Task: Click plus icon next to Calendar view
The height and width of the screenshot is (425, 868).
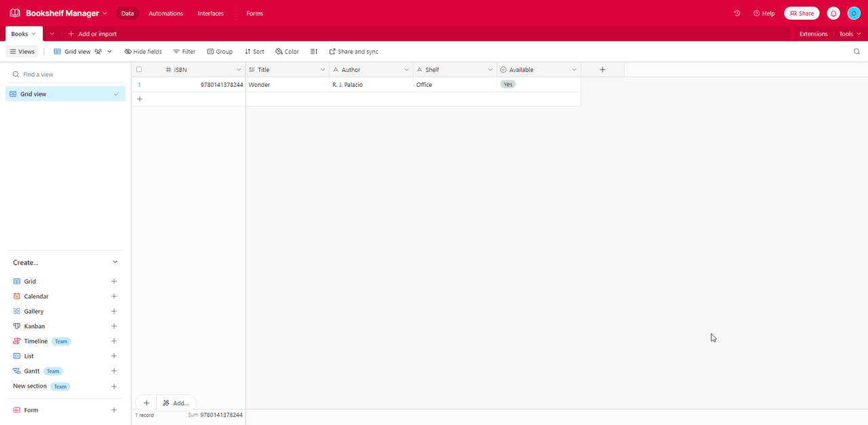Action: click(x=114, y=297)
